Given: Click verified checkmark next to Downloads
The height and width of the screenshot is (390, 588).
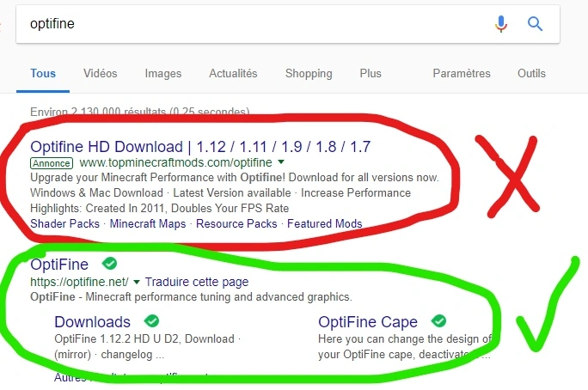Looking at the screenshot, I should coord(152,321).
